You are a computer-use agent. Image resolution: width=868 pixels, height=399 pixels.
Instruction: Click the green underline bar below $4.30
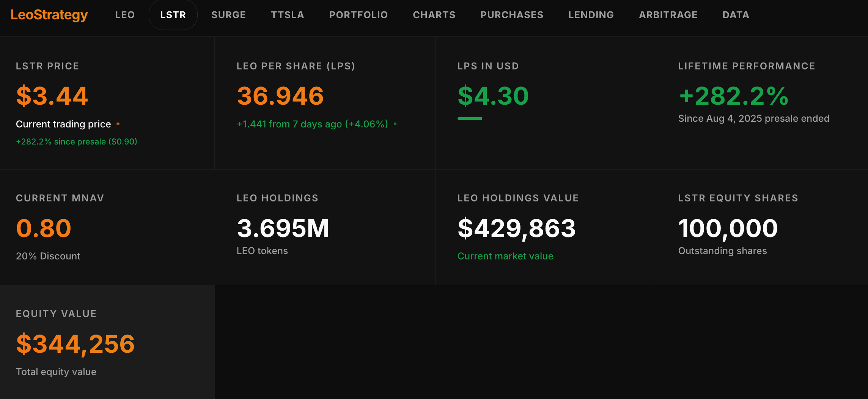[x=469, y=119]
